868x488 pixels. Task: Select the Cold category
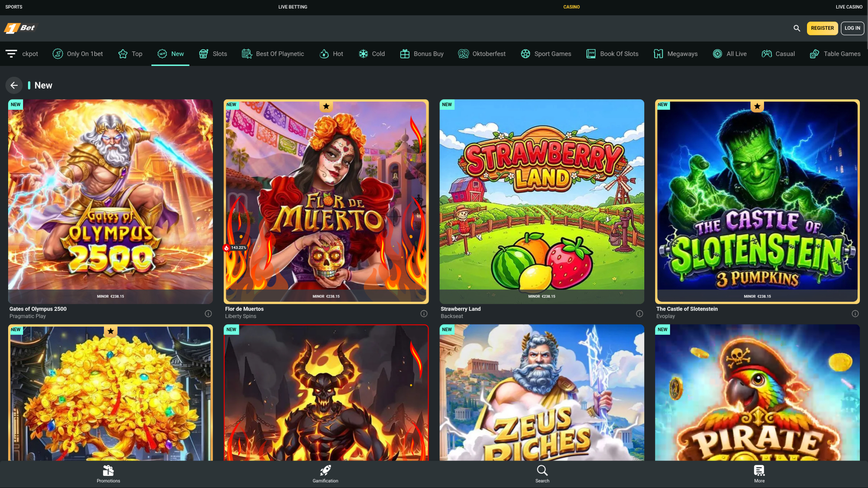(x=372, y=54)
